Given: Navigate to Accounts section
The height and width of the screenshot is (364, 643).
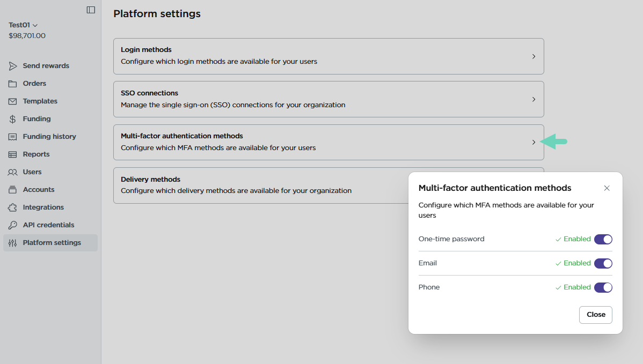Looking at the screenshot, I should click(50, 190).
